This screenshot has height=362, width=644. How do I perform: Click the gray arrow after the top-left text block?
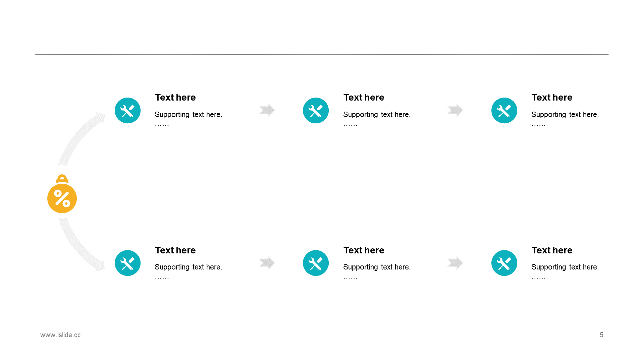(x=267, y=110)
